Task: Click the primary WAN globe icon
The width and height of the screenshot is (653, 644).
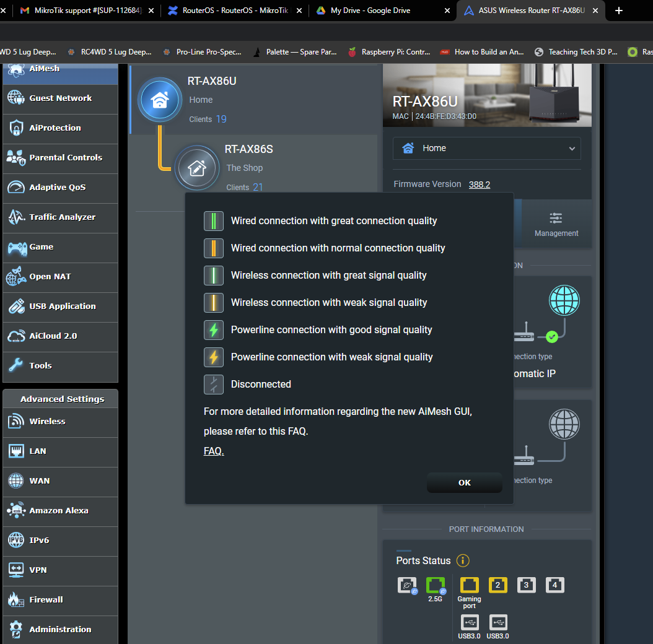Action: pos(564,300)
